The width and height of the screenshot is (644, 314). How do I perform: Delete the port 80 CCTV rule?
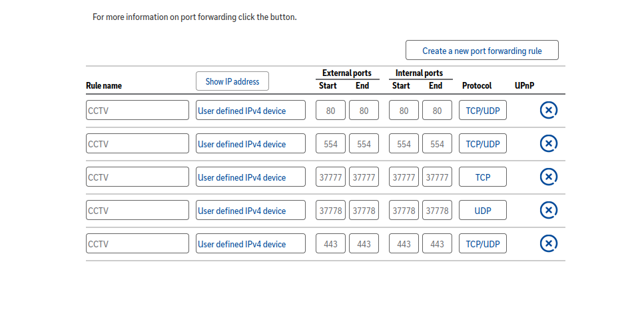(x=548, y=110)
